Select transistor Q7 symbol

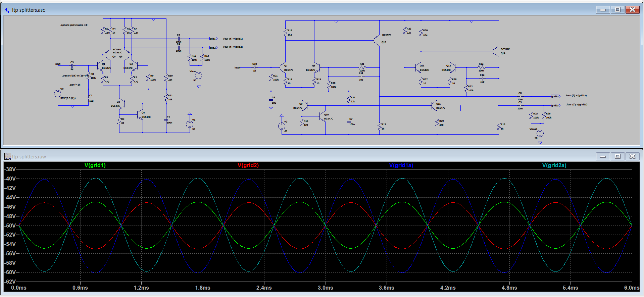283,67
